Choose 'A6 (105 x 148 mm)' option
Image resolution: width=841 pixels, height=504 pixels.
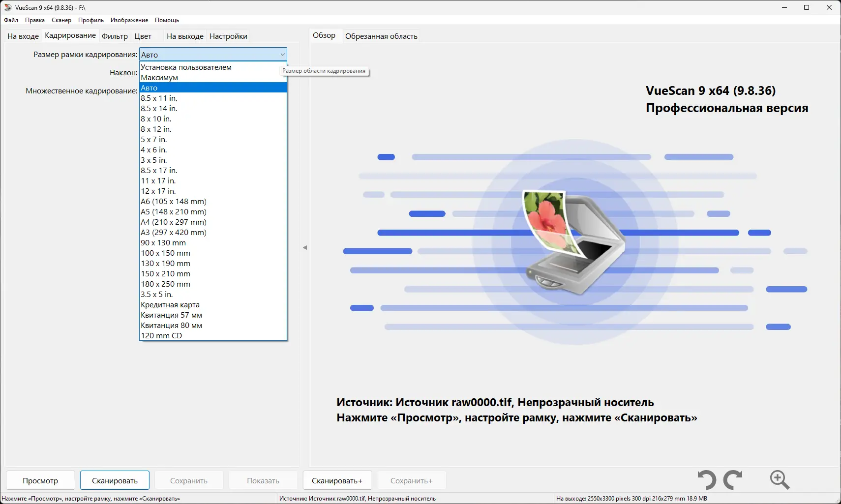point(213,202)
